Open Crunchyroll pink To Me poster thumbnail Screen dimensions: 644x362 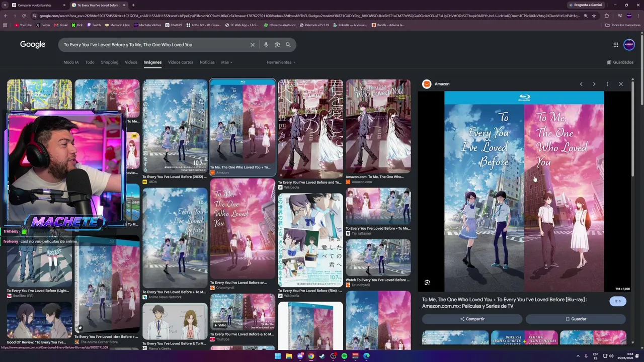[243, 229]
